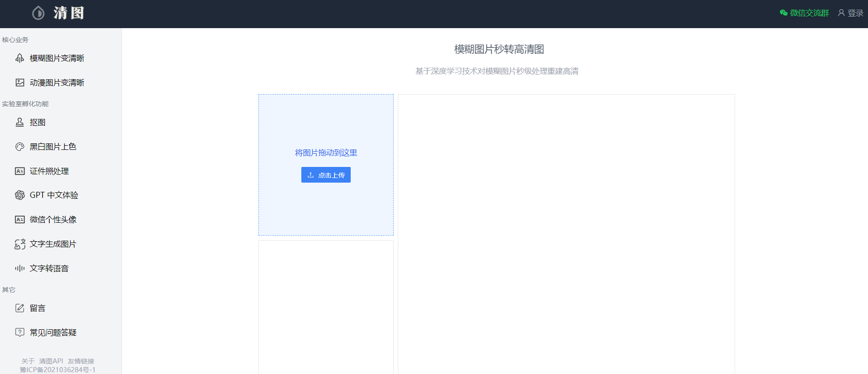Click the GPT swirl logo icon

(20, 195)
